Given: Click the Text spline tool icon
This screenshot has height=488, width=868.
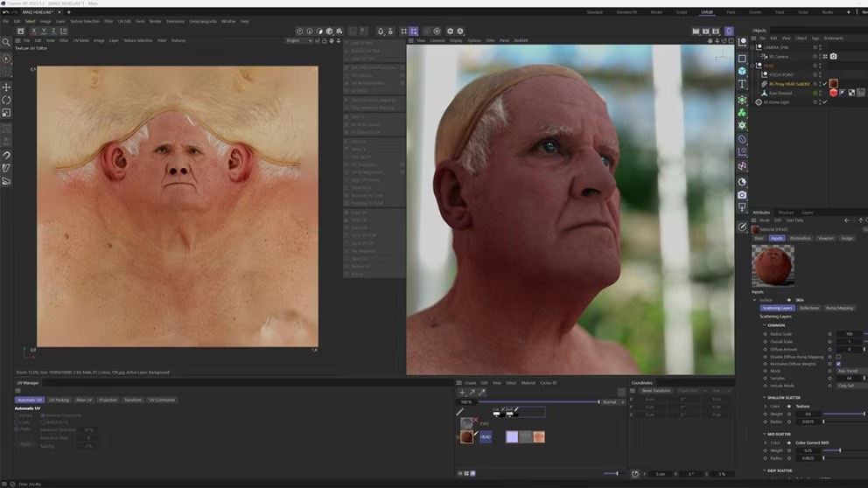Looking at the screenshot, I should [x=742, y=85].
